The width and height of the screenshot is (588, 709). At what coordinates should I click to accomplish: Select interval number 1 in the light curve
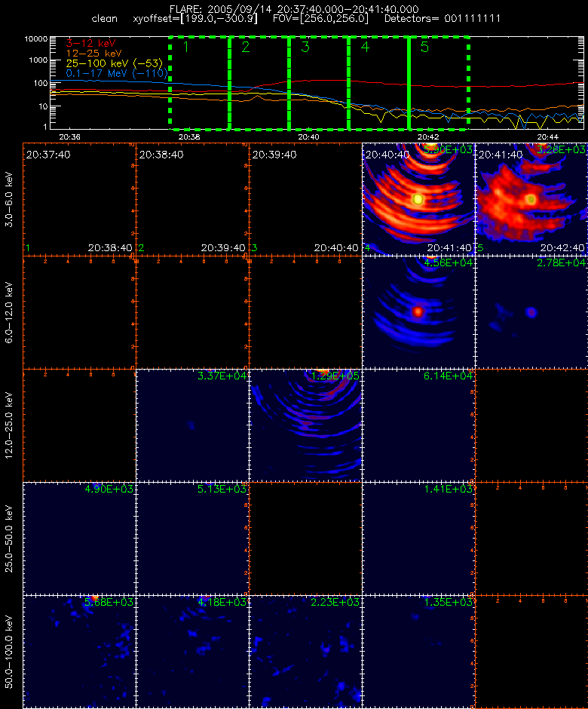(185, 47)
